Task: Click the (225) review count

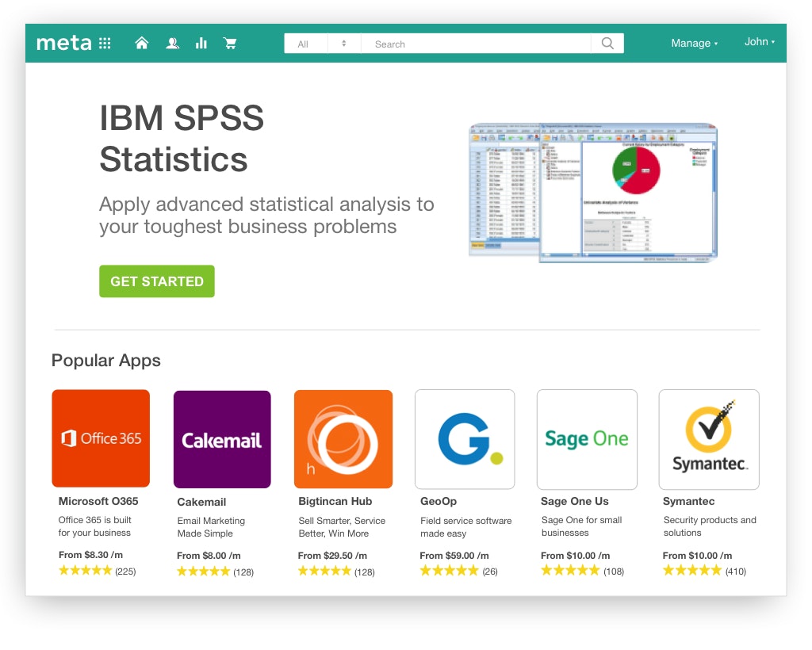Action: 125,572
